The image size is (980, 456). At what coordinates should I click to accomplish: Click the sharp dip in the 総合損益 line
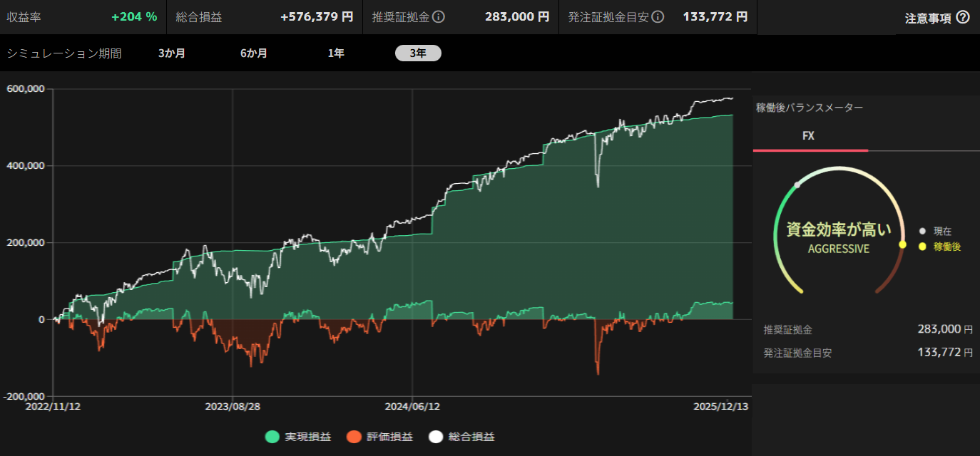coord(598,185)
